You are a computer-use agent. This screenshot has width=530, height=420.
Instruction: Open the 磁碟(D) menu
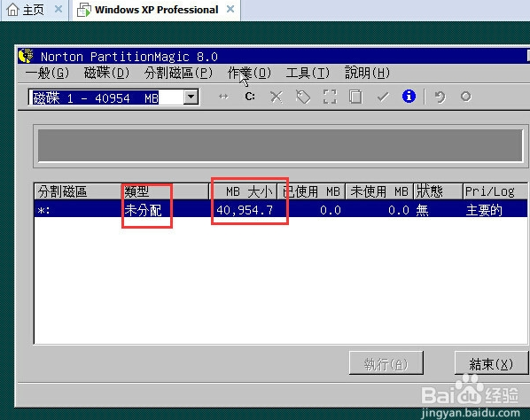click(x=106, y=73)
